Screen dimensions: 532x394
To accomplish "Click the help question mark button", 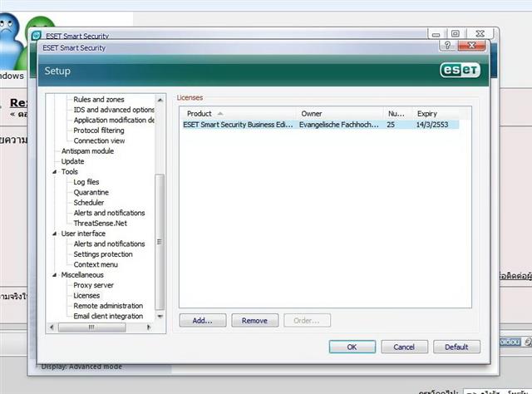I will 447,45.
